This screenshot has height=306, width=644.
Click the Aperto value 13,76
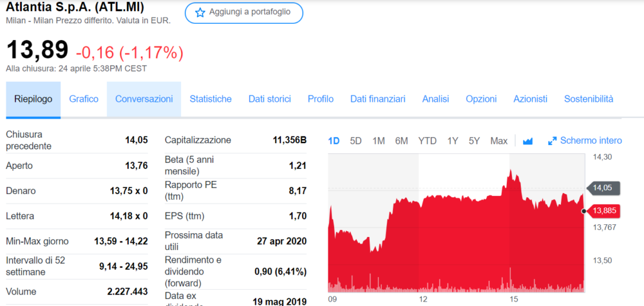click(x=136, y=166)
